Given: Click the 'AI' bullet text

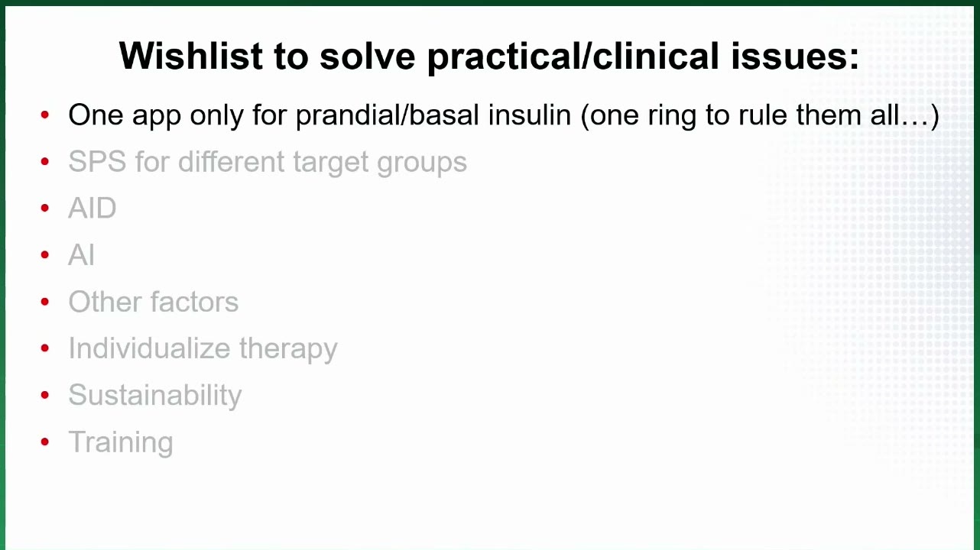Looking at the screenshot, I should [81, 255].
